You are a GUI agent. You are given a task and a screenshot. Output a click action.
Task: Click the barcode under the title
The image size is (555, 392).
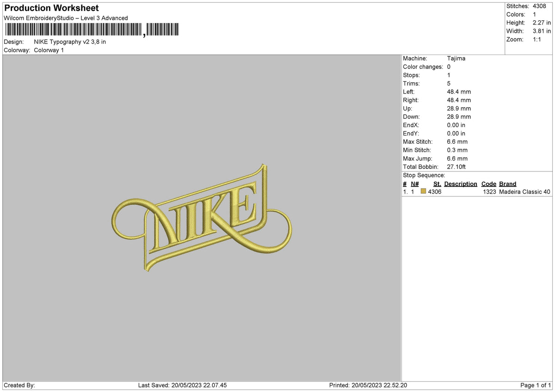tap(91, 30)
